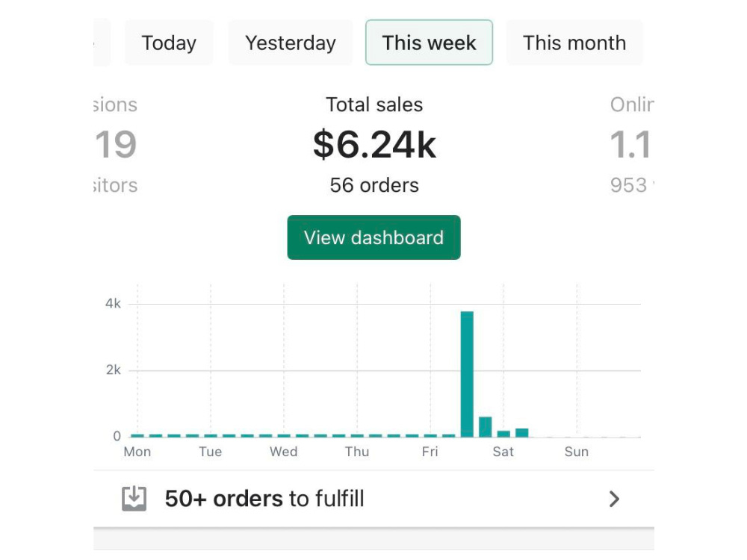Click the second bar before Sat

[x=485, y=426]
